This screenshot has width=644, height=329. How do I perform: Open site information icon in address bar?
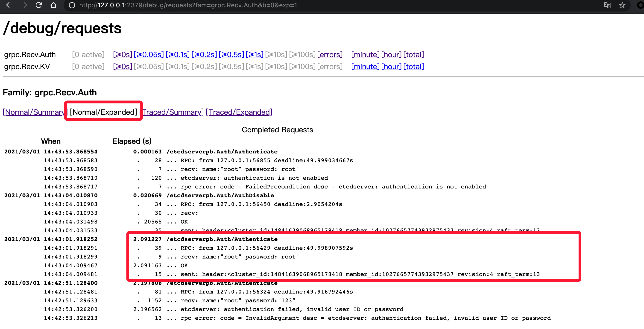(x=72, y=5)
